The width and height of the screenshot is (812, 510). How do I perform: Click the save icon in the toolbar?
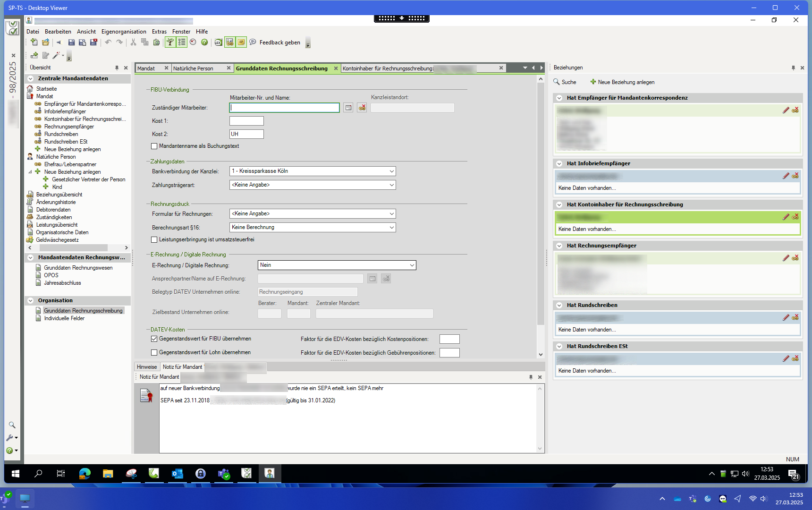pos(71,42)
